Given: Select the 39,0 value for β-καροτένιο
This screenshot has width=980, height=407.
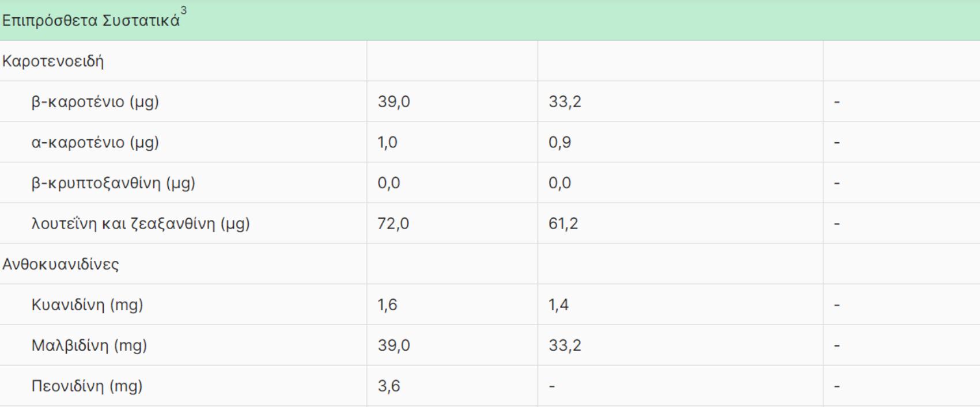Looking at the screenshot, I should 393,102.
